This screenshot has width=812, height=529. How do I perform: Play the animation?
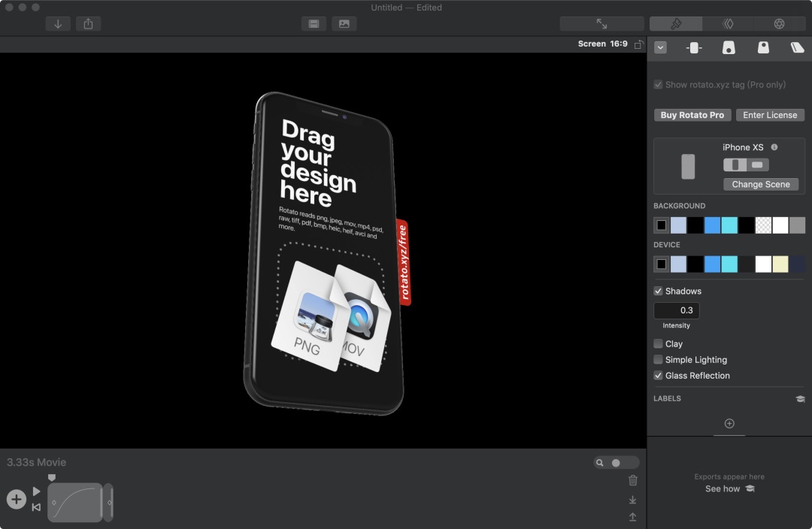[x=36, y=491]
